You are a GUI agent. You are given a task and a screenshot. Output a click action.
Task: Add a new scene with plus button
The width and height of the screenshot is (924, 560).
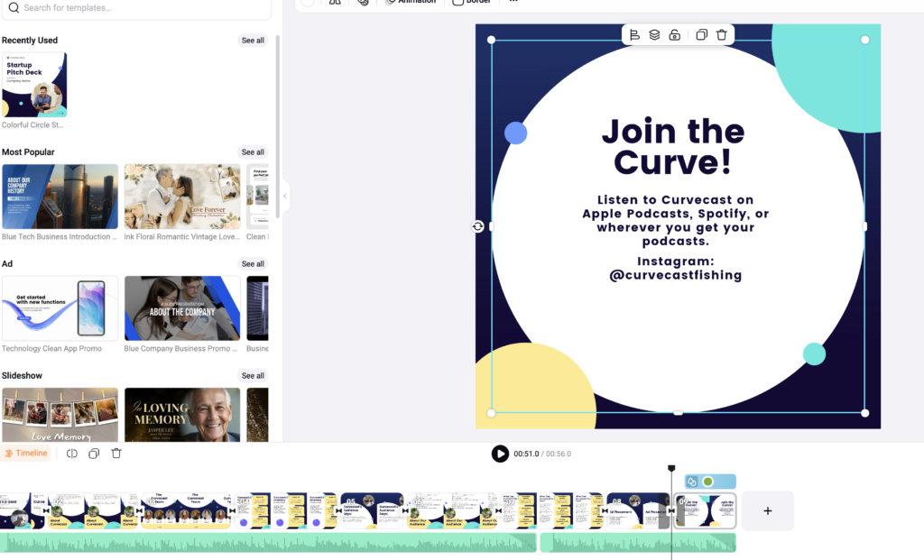click(x=767, y=510)
